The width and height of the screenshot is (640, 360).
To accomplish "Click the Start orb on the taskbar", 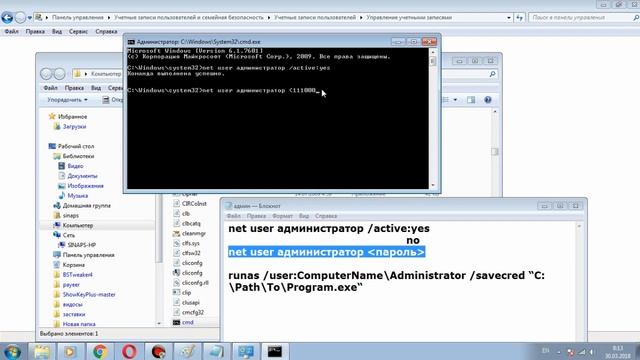I will (x=12, y=351).
